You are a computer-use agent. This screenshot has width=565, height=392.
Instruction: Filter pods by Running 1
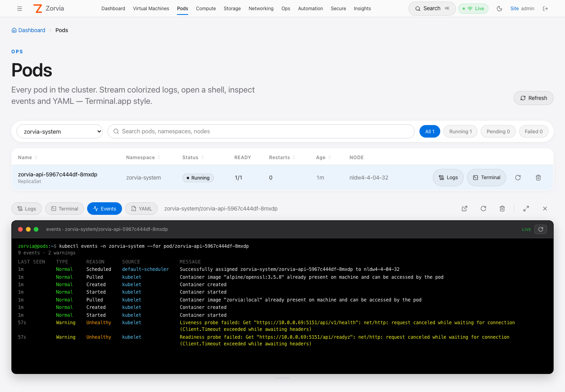coord(461,131)
